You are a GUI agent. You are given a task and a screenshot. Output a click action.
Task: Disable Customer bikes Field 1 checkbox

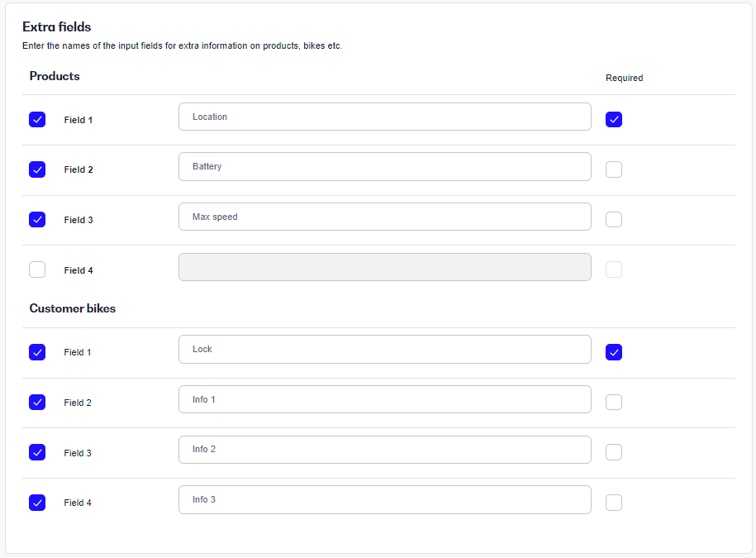(37, 352)
